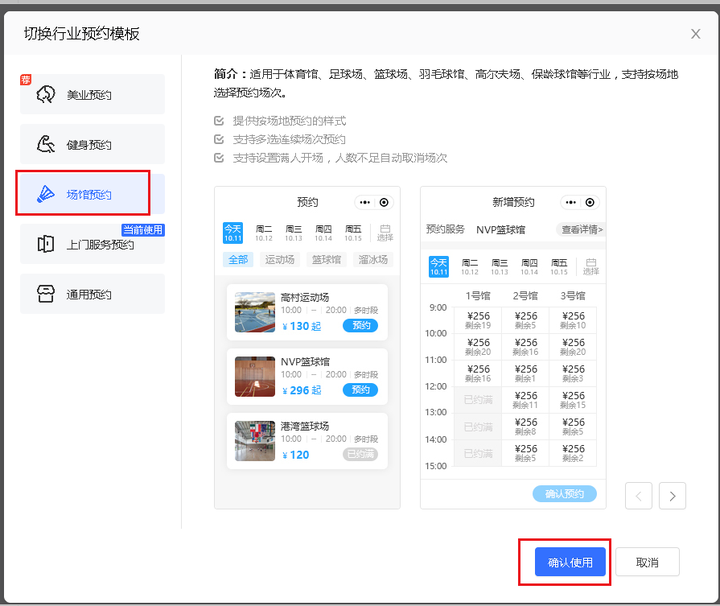Click the 取消 button
This screenshot has height=606, width=720.
point(647,562)
